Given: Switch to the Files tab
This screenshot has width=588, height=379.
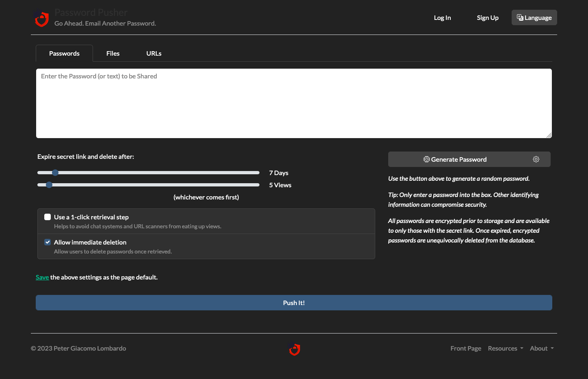Looking at the screenshot, I should [113, 53].
